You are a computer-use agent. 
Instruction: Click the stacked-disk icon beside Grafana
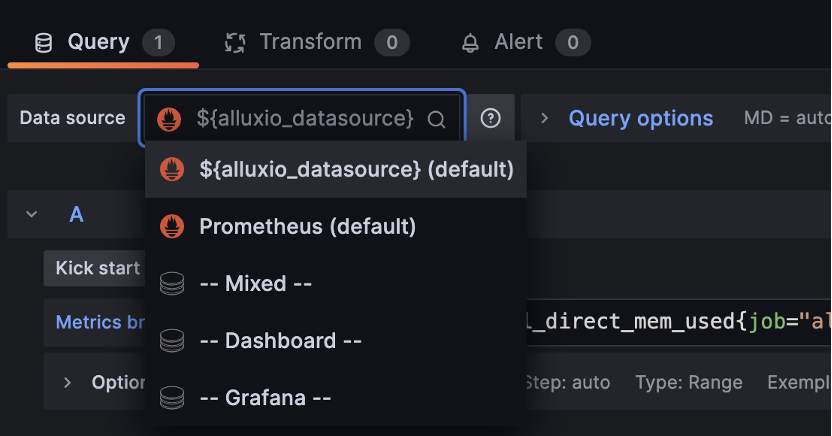172,398
